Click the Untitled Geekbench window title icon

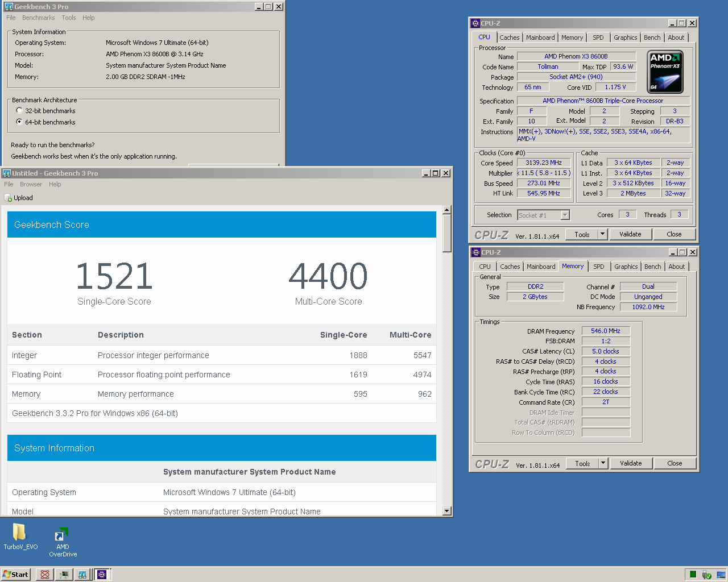(x=7, y=173)
